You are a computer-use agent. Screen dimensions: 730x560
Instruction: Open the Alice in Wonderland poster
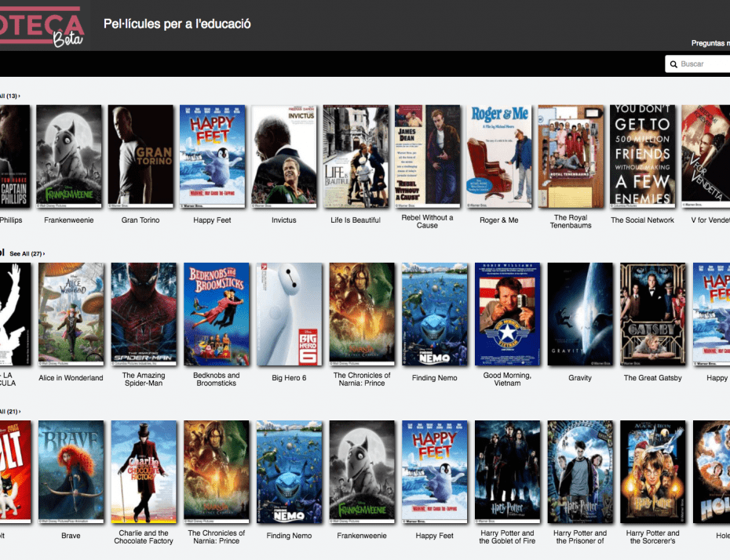coord(71,314)
